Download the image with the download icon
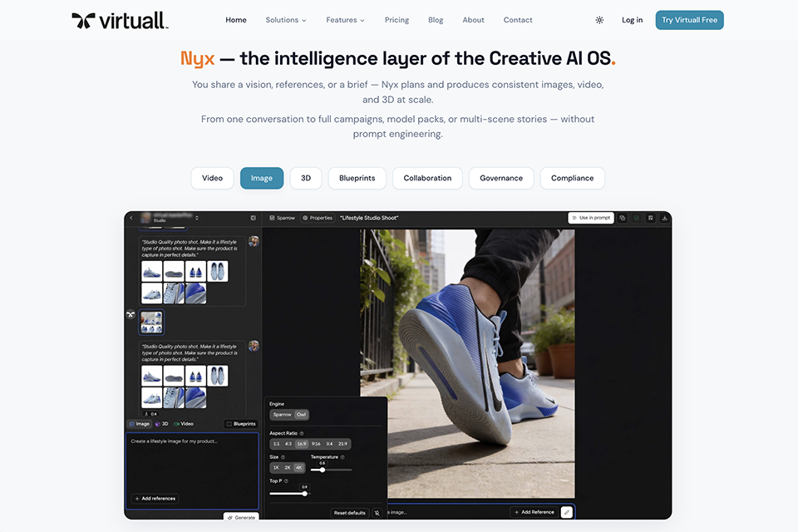 click(665, 218)
